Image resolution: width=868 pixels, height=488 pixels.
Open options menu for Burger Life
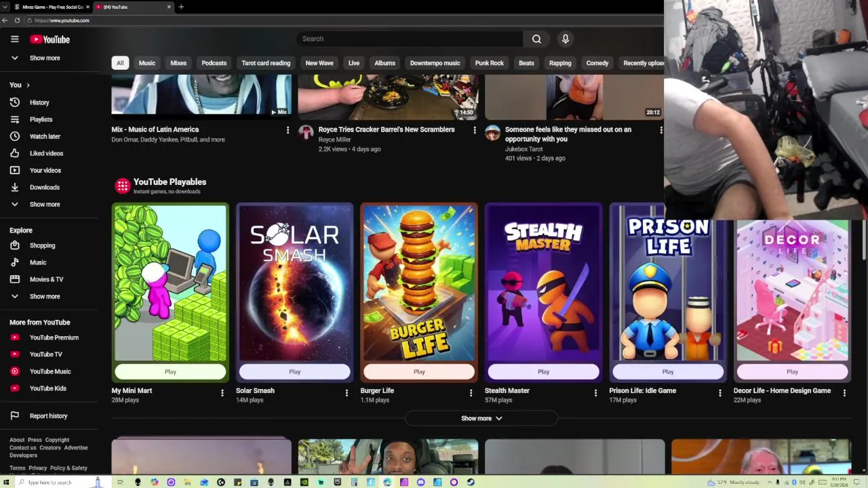[x=471, y=392]
